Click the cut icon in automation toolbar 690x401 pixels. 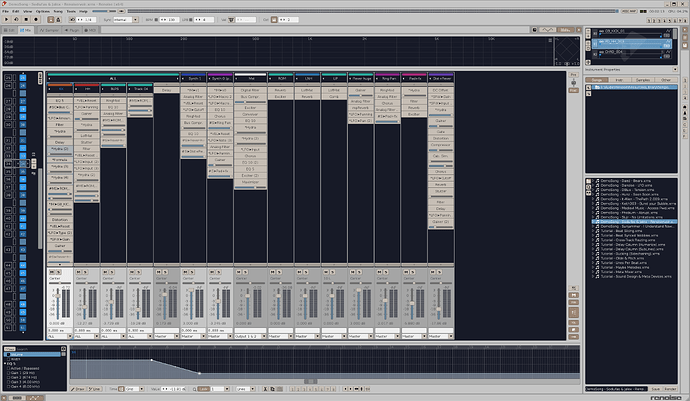click(x=265, y=389)
